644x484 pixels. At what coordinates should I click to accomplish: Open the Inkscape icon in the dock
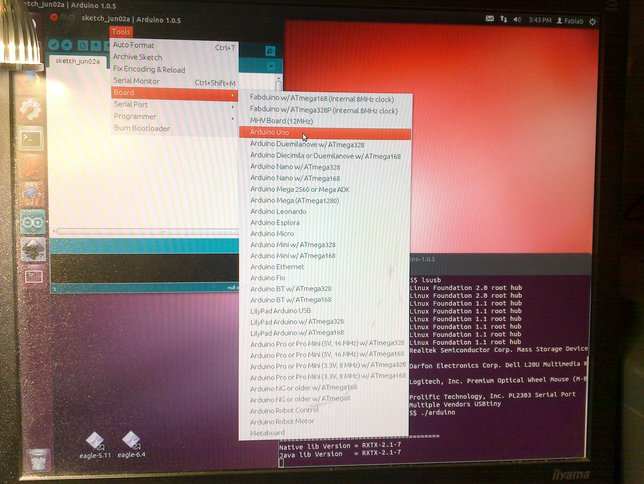click(x=34, y=249)
